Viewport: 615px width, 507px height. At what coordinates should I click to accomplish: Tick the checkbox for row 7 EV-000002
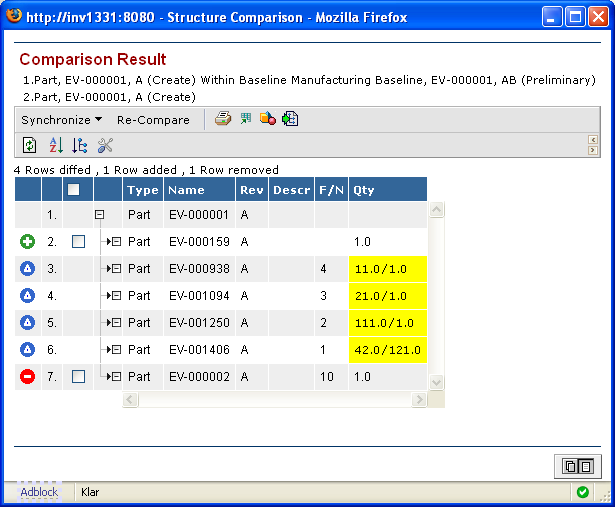pyautogui.click(x=78, y=377)
